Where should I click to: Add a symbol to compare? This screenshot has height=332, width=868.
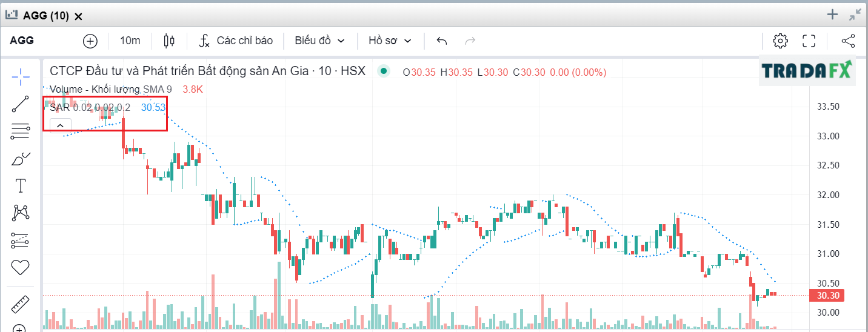click(x=90, y=41)
